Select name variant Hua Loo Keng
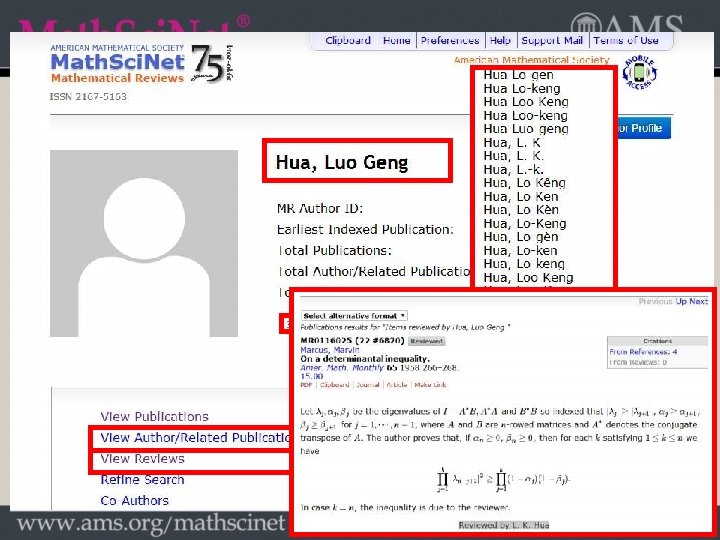The height and width of the screenshot is (540, 720). click(526, 102)
